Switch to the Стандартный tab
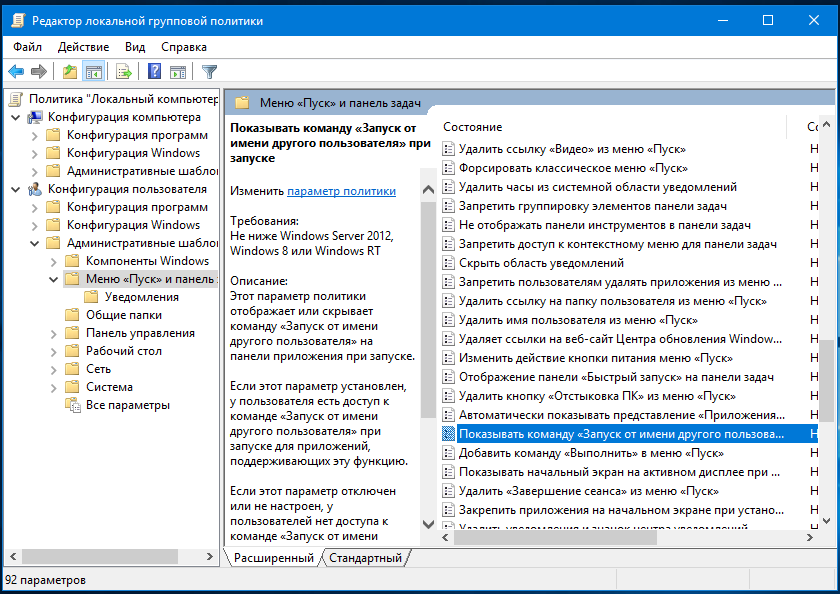Viewport: 840px width, 594px height. point(365,558)
